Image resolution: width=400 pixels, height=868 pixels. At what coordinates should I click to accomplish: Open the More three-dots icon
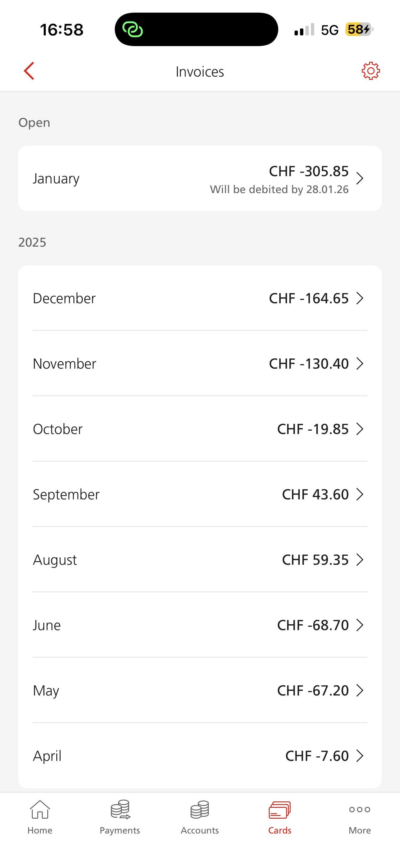(359, 809)
